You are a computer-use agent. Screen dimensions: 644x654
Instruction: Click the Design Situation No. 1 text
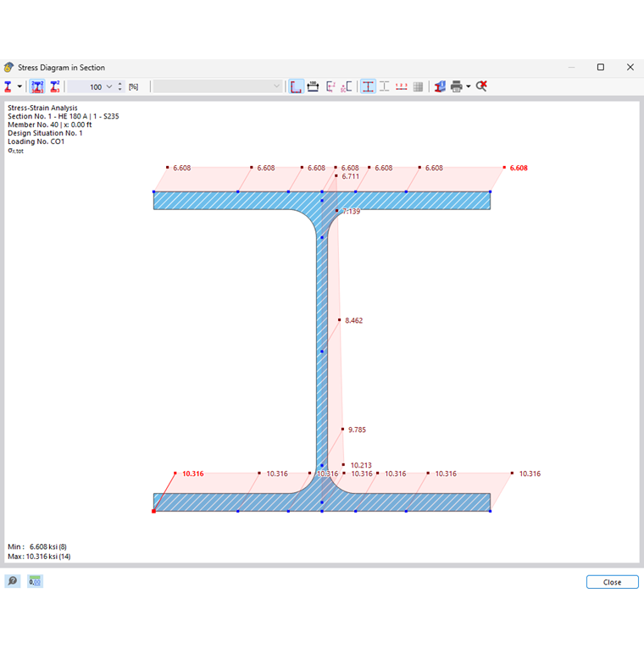pos(45,133)
